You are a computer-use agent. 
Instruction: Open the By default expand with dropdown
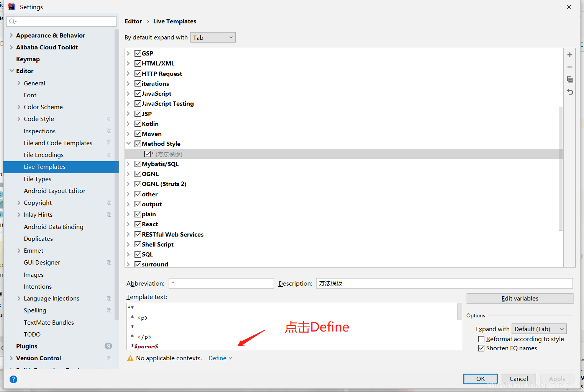[x=213, y=38]
